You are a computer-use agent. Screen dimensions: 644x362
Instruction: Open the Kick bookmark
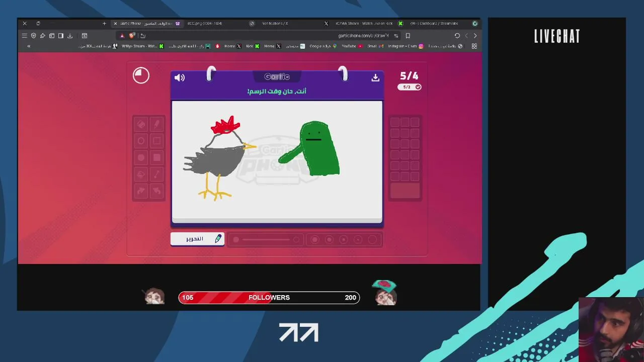[253, 46]
